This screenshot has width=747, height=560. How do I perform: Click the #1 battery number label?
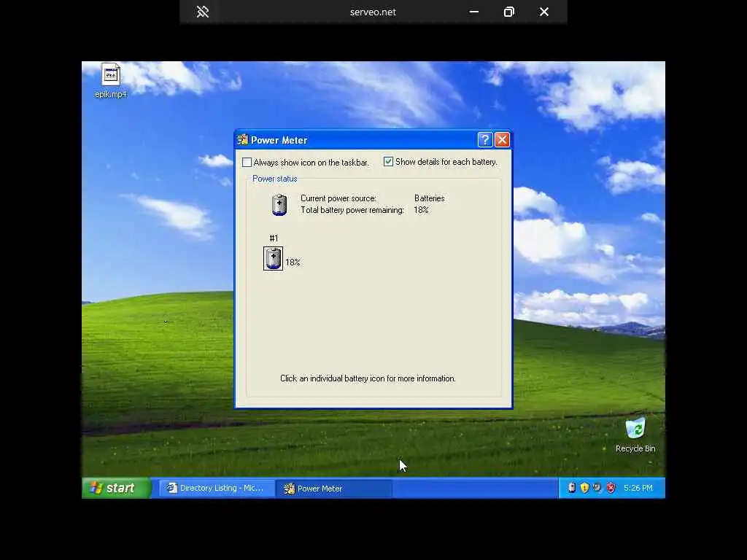(274, 238)
